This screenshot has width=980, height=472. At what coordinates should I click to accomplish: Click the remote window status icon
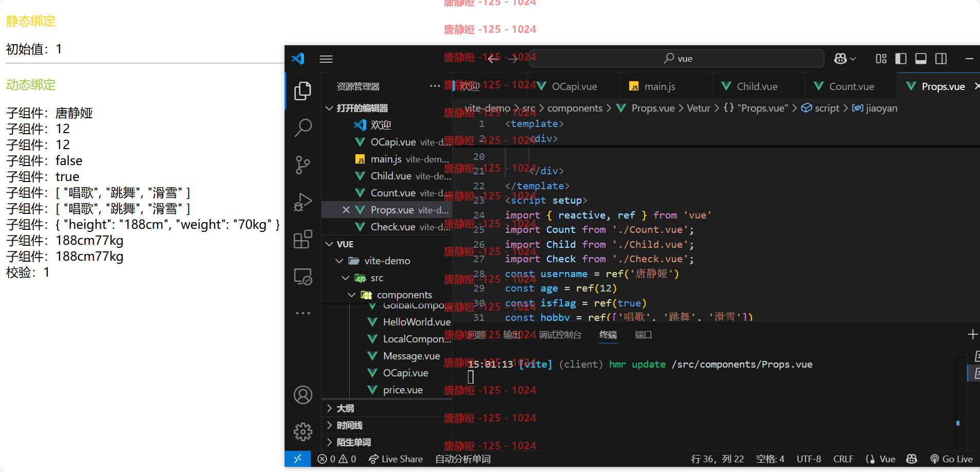coord(298,459)
